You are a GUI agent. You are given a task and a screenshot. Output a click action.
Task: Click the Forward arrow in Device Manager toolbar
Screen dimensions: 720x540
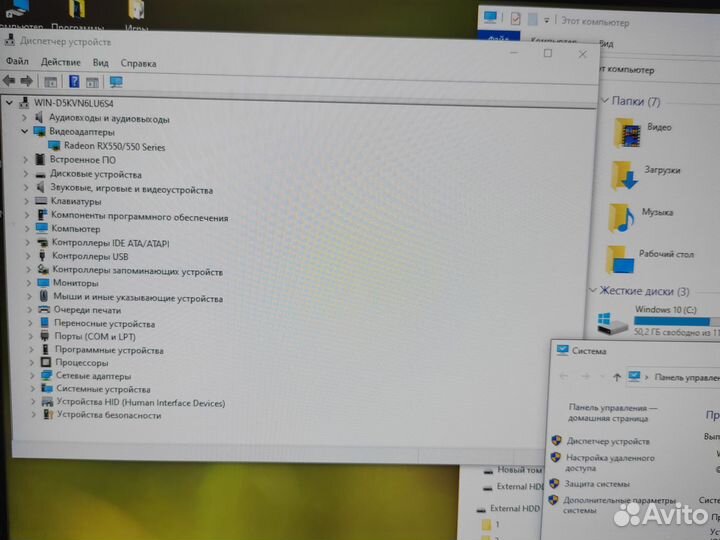point(27,81)
